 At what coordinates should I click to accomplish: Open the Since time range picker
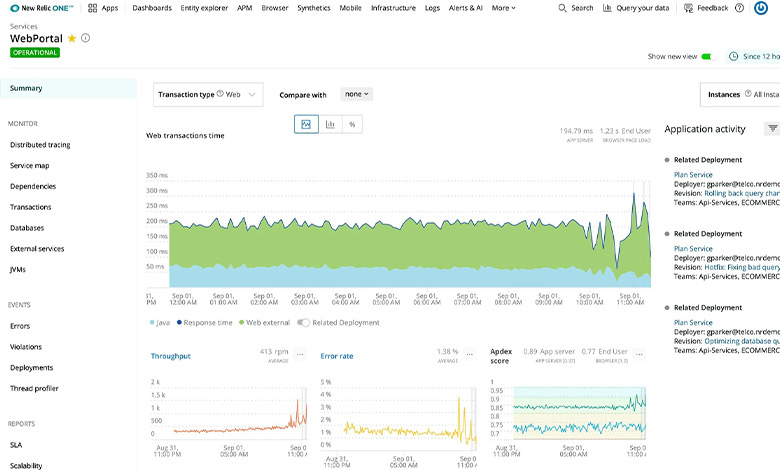click(x=753, y=57)
